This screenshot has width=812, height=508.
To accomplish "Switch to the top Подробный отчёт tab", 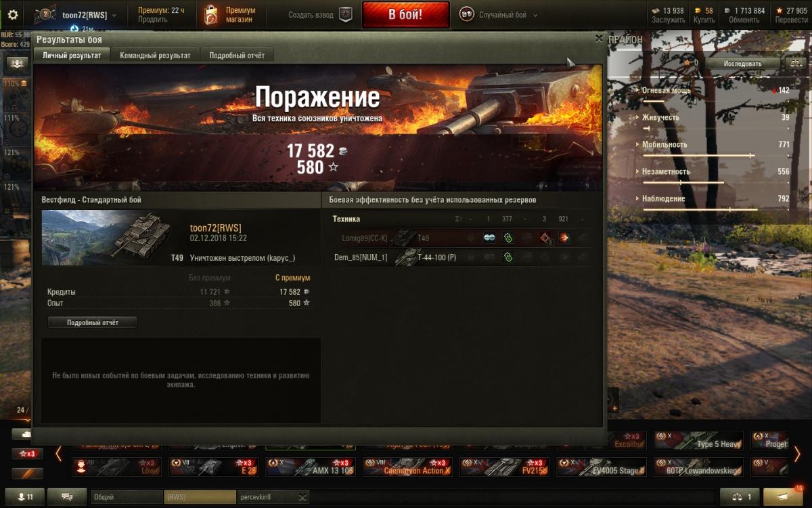I will (237, 56).
